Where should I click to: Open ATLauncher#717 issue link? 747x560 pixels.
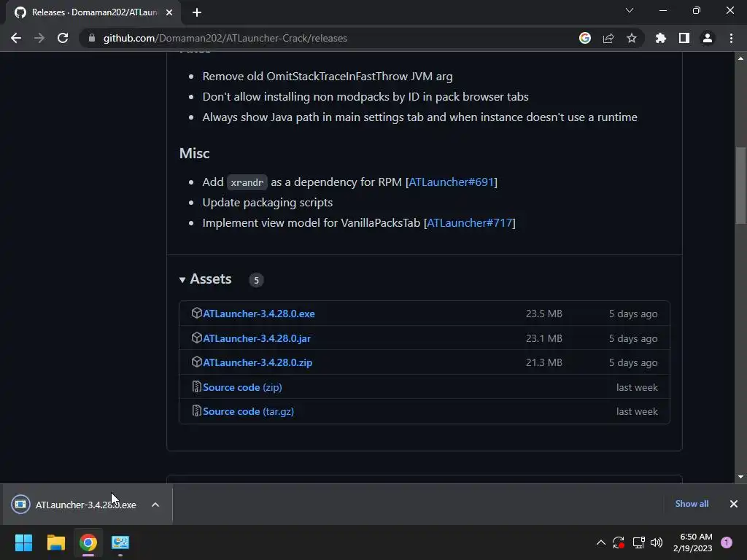pyautogui.click(x=470, y=223)
